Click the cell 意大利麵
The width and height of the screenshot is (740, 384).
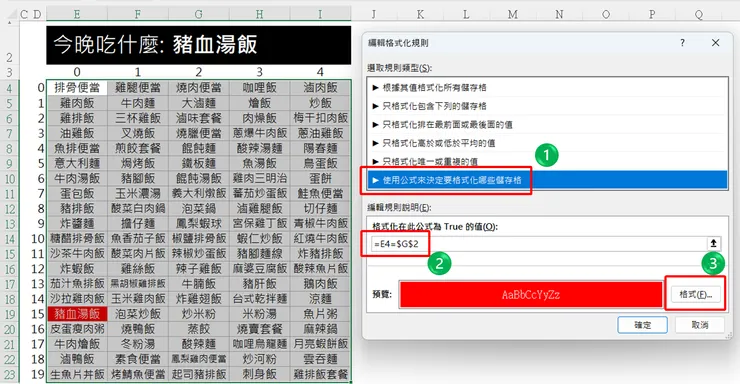pos(77,163)
